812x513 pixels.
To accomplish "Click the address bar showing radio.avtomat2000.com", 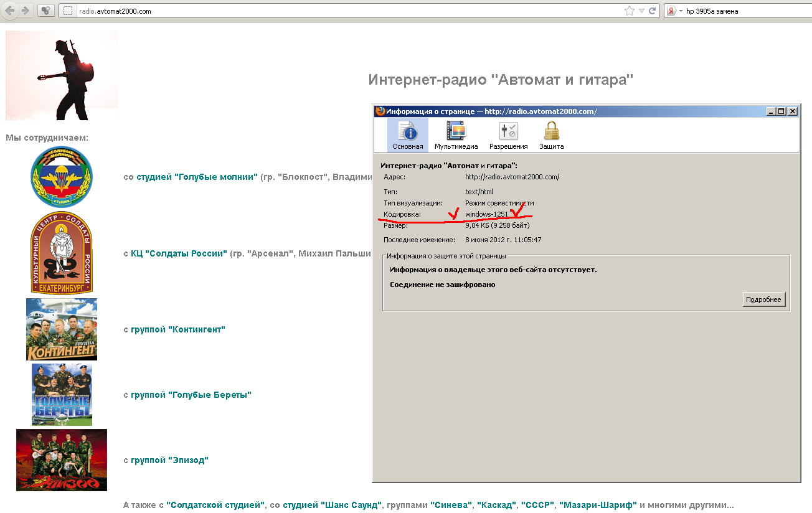I will 342,11.
